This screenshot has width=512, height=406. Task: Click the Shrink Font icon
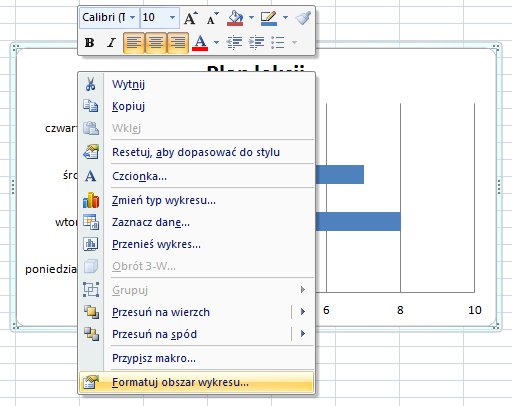(x=212, y=18)
